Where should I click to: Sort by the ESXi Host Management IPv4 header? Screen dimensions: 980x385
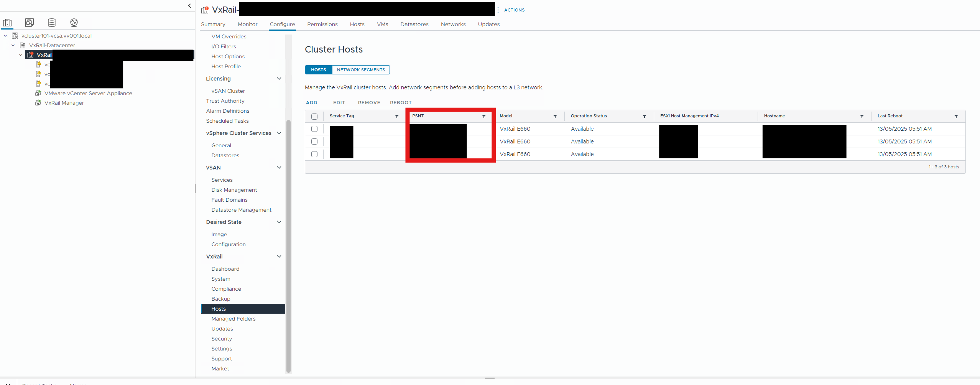point(689,116)
